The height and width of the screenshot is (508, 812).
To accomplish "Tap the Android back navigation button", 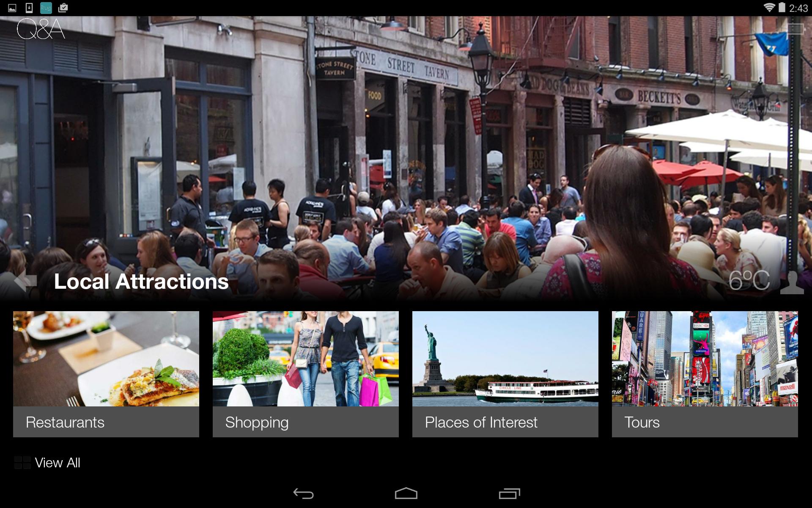I will pyautogui.click(x=303, y=494).
